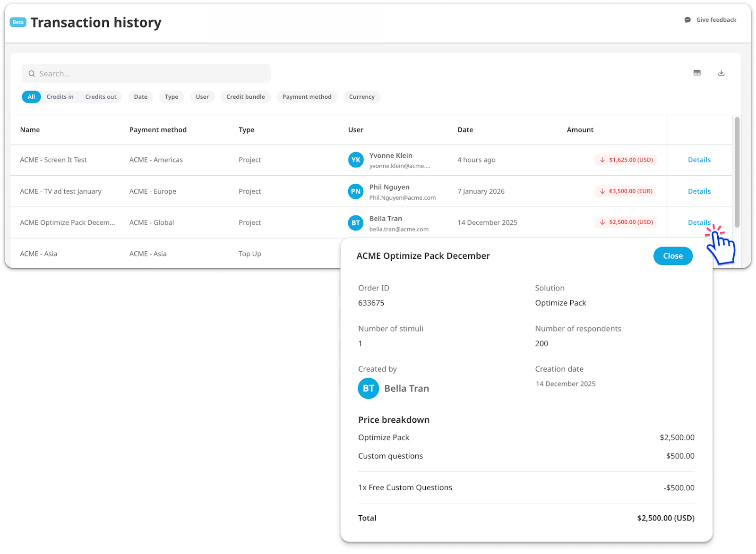Click the $1,625.00 (USD) amount badge
This screenshot has height=554, width=756.
[626, 160]
